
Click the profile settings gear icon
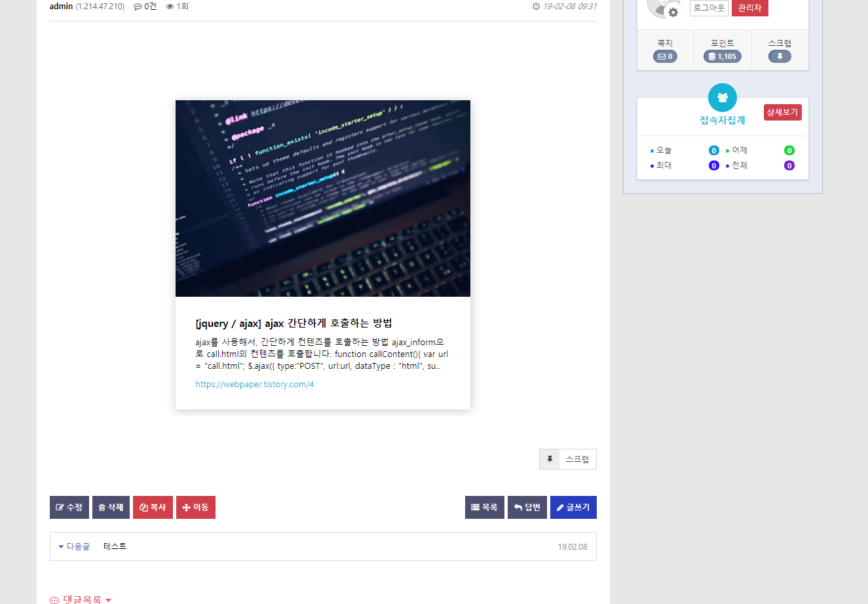click(673, 12)
